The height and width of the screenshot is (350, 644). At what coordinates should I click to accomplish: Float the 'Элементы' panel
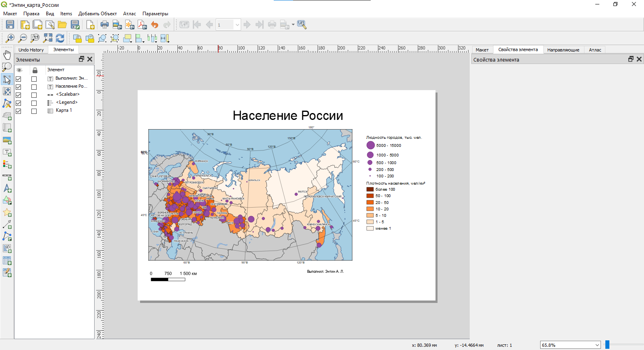[82, 59]
